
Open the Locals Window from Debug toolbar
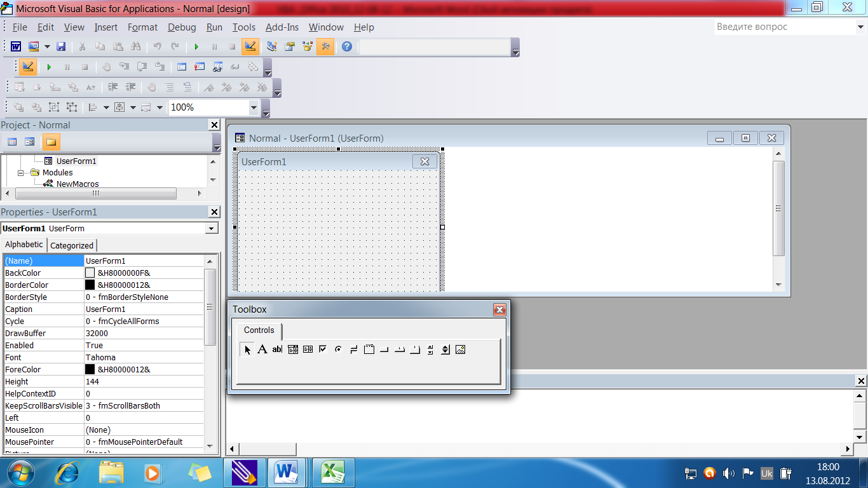click(x=182, y=67)
